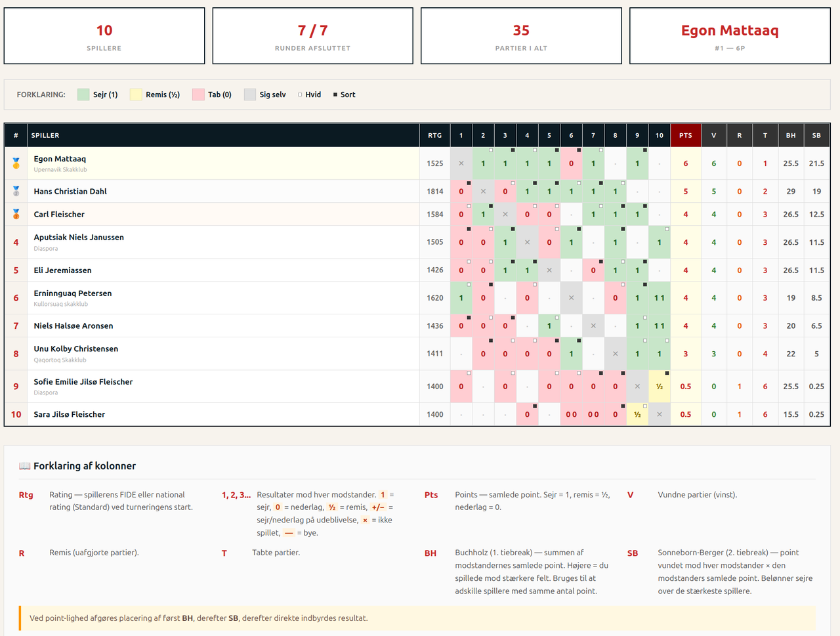Viewport: 840px width, 636px height.
Task: Click the rating value 1620
Action: 435,298
